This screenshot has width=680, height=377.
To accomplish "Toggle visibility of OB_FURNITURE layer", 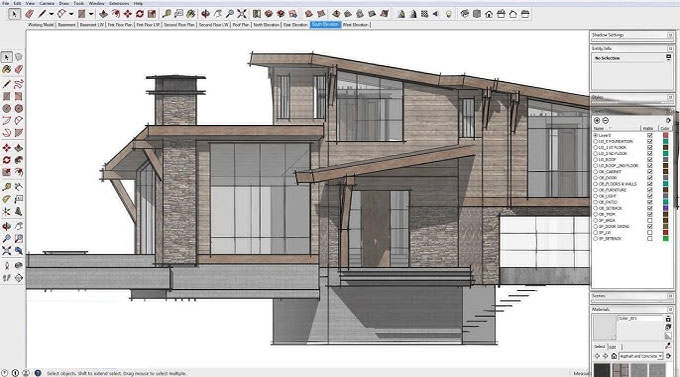I will pyautogui.click(x=650, y=190).
